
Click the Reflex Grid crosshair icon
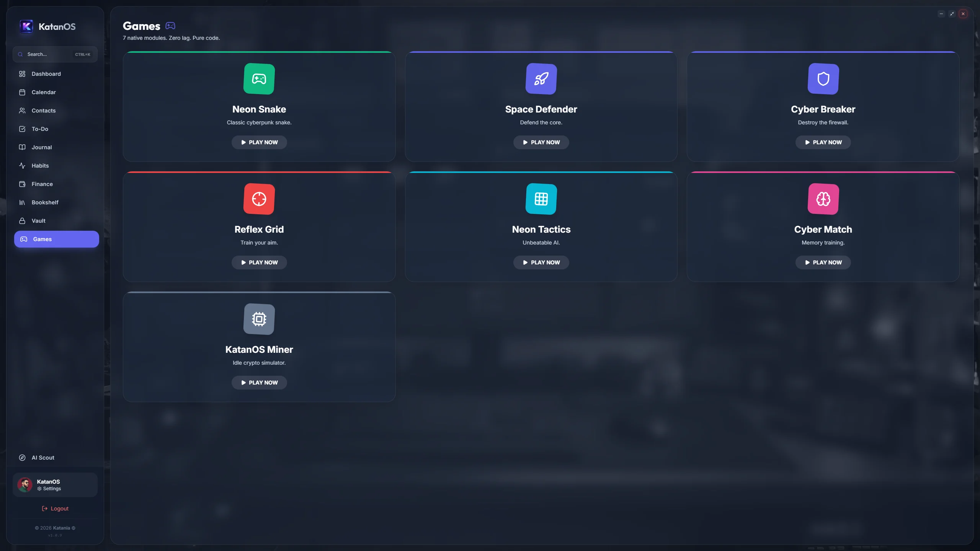pos(259,199)
